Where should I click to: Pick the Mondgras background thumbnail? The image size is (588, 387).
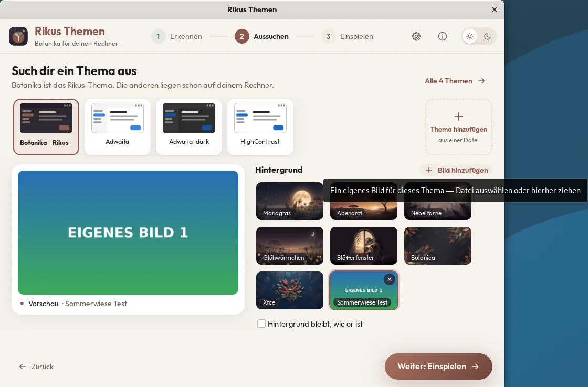289,201
